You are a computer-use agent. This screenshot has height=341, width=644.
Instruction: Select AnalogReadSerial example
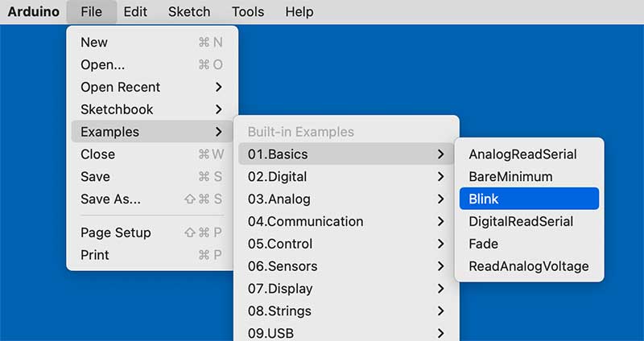click(x=529, y=154)
